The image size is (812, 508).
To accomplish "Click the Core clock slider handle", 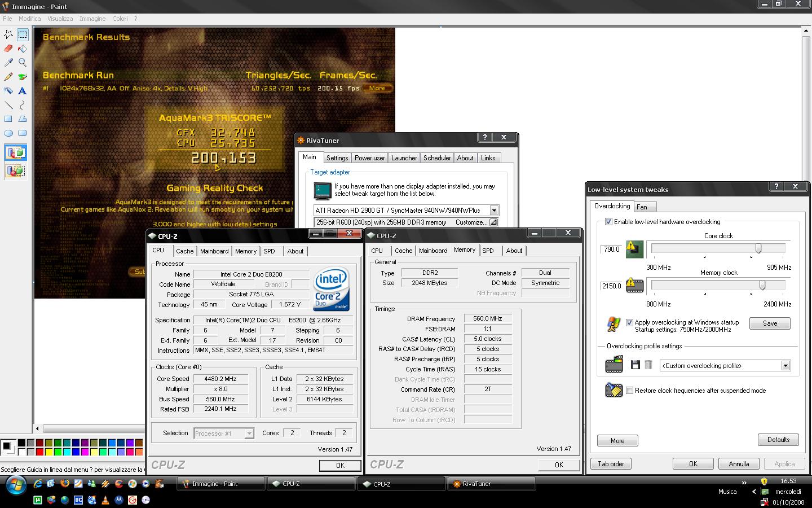I will tap(758, 248).
